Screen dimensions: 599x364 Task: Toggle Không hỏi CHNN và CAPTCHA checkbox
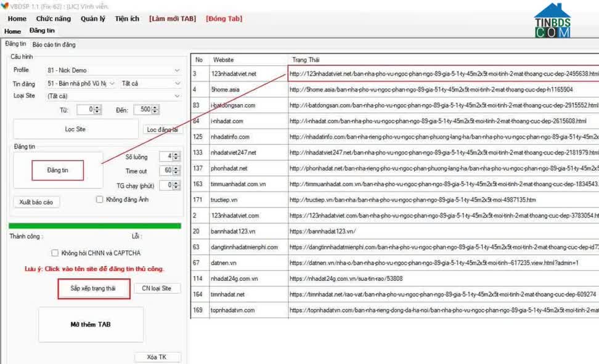[55, 253]
